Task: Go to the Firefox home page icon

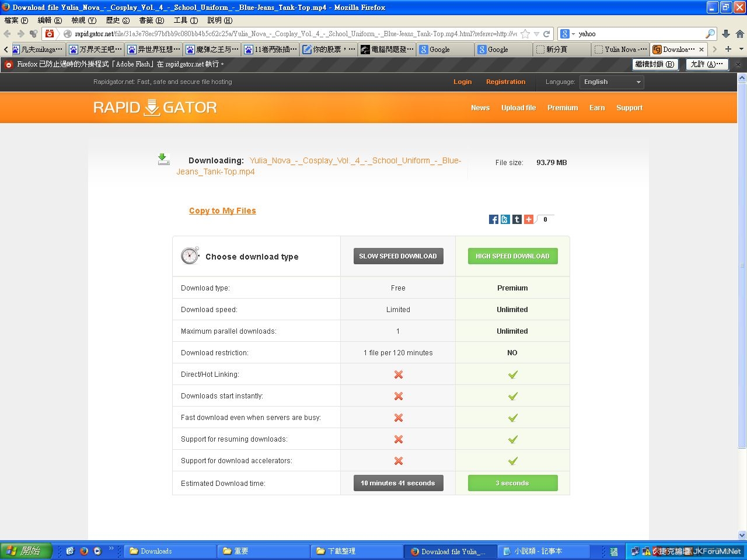Action: pyautogui.click(x=739, y=34)
